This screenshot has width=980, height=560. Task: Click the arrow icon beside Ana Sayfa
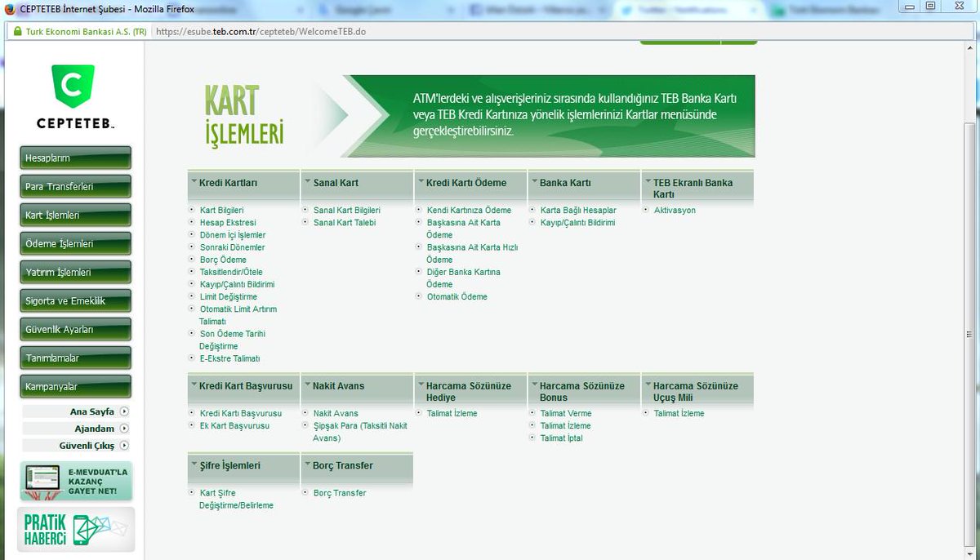124,411
